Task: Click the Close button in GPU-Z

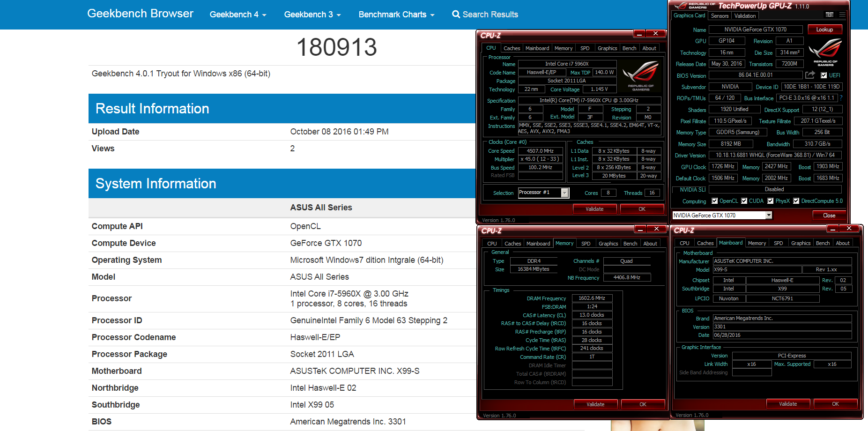Action: coord(829,215)
